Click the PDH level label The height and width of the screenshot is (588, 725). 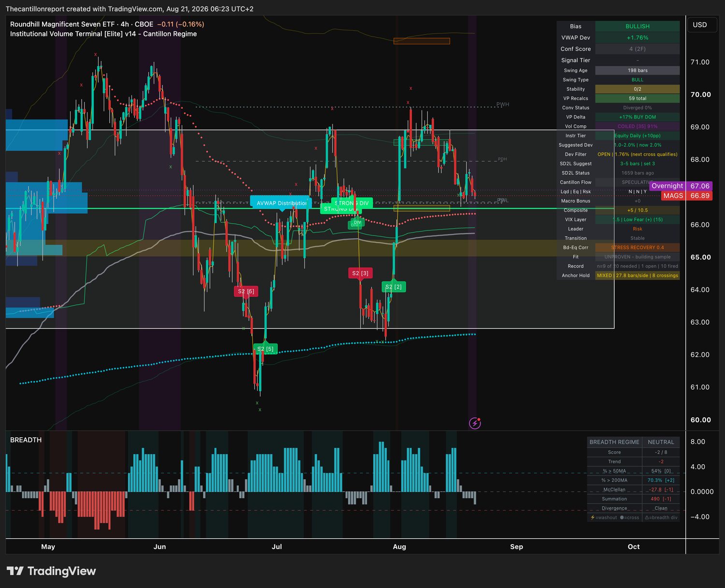pos(502,159)
